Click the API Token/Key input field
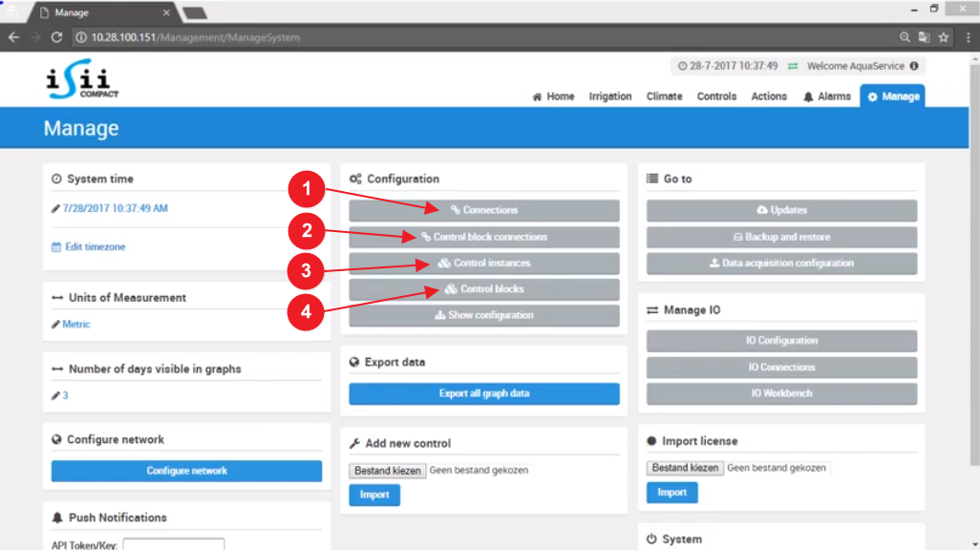Image resolution: width=980 pixels, height=551 pixels. [x=174, y=544]
